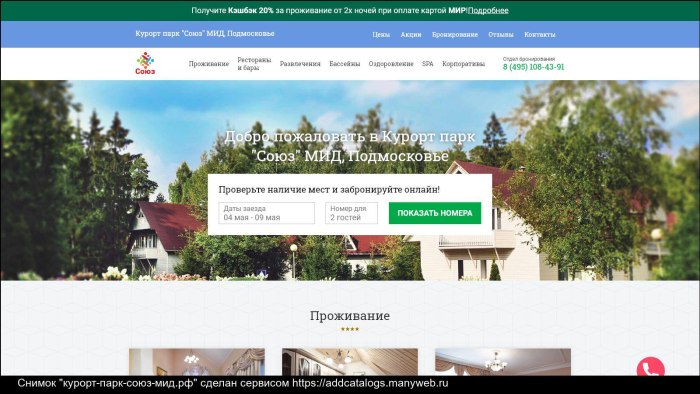The image size is (700, 394).
Task: Open Рестораны и бары section
Action: pyautogui.click(x=254, y=64)
